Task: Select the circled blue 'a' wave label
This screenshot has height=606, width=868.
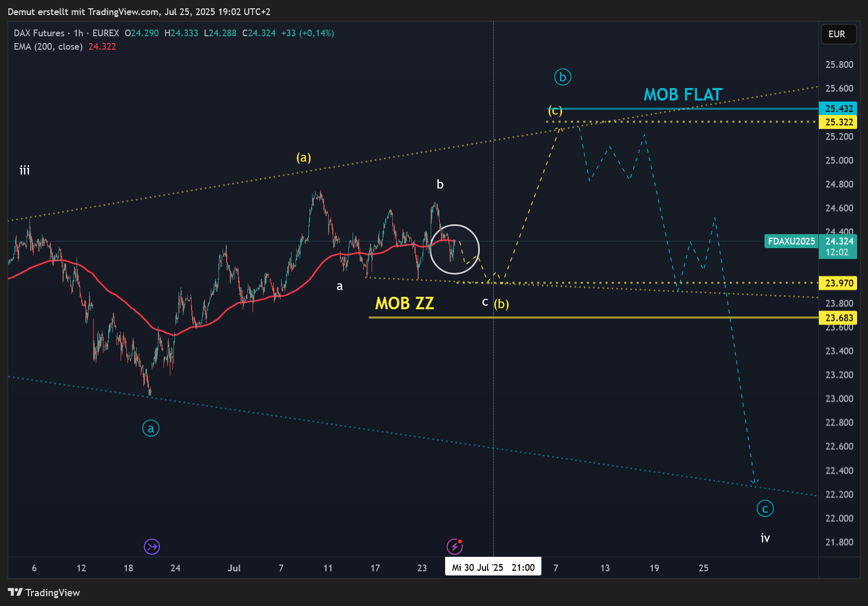Action: [x=151, y=428]
